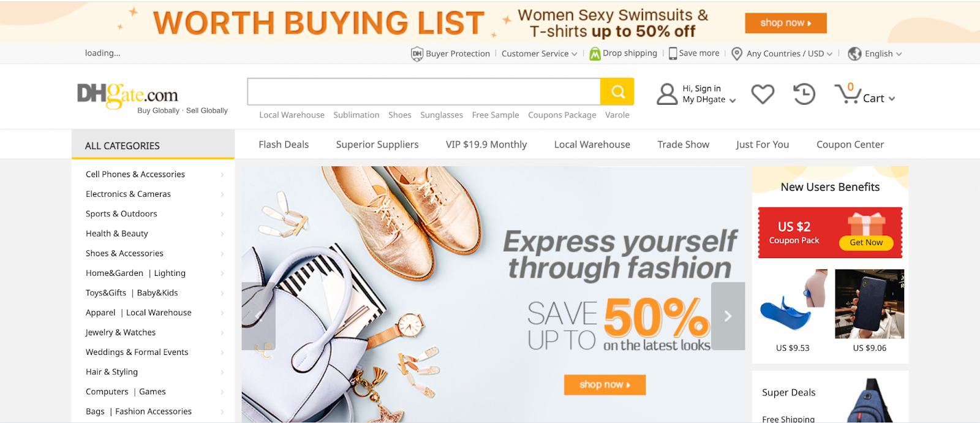Open the English language dropdown
The height and width of the screenshot is (423, 980).
pyautogui.click(x=875, y=54)
